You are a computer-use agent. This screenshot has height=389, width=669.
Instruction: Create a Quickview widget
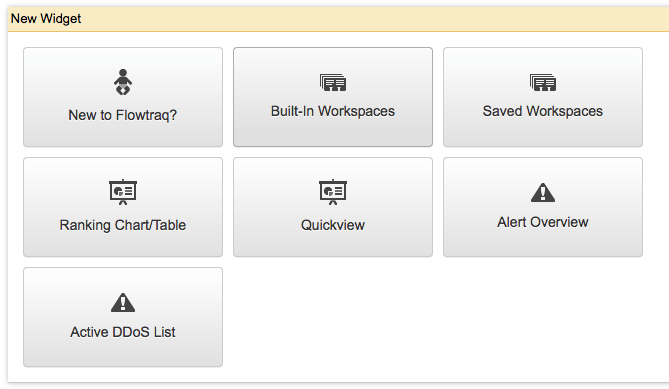tap(333, 207)
